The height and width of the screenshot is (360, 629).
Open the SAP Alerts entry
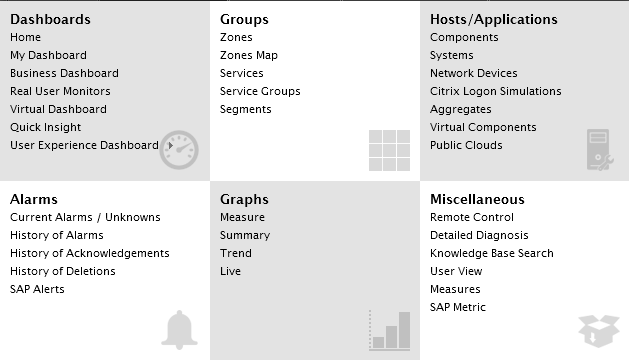click(37, 289)
